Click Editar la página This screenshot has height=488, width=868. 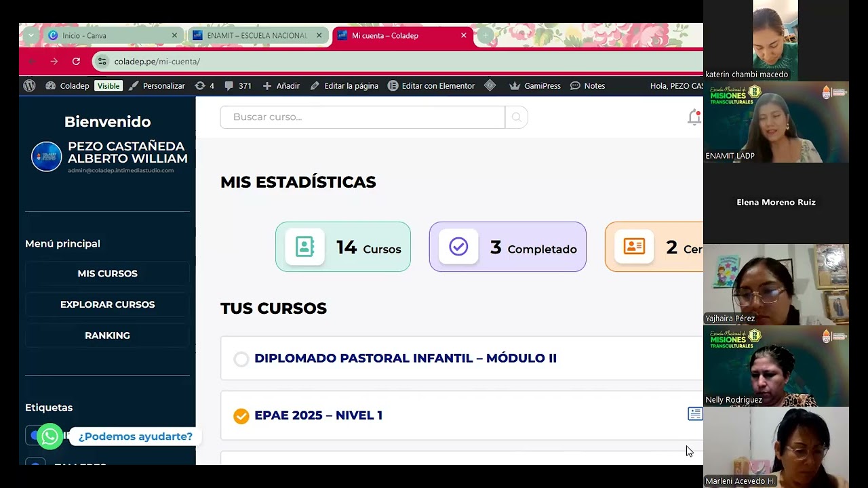(x=344, y=86)
